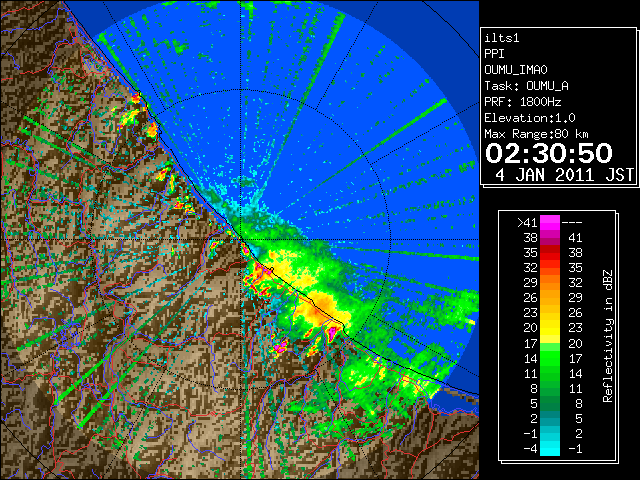Click the 'Max Range:80 km' text
640x480 pixels.
point(536,134)
